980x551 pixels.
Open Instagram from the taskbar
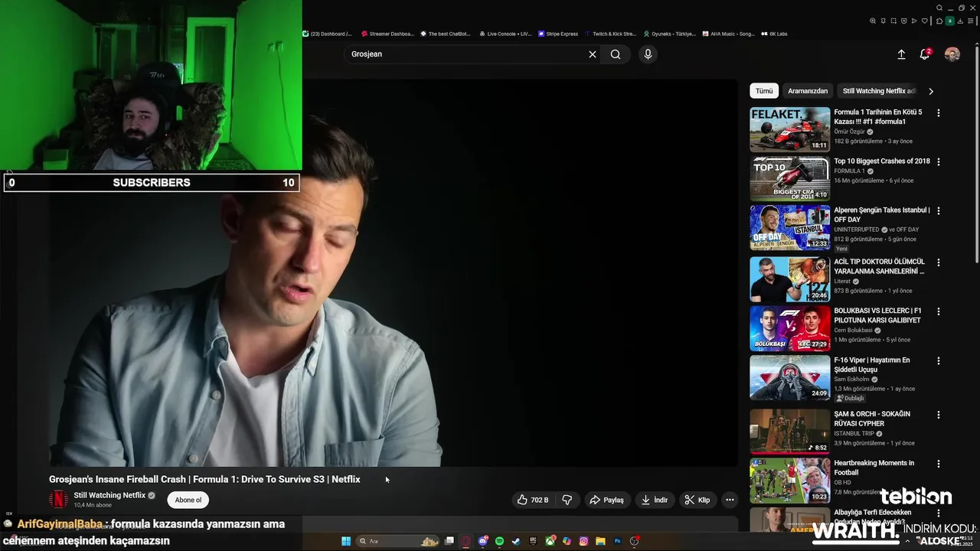click(x=583, y=541)
